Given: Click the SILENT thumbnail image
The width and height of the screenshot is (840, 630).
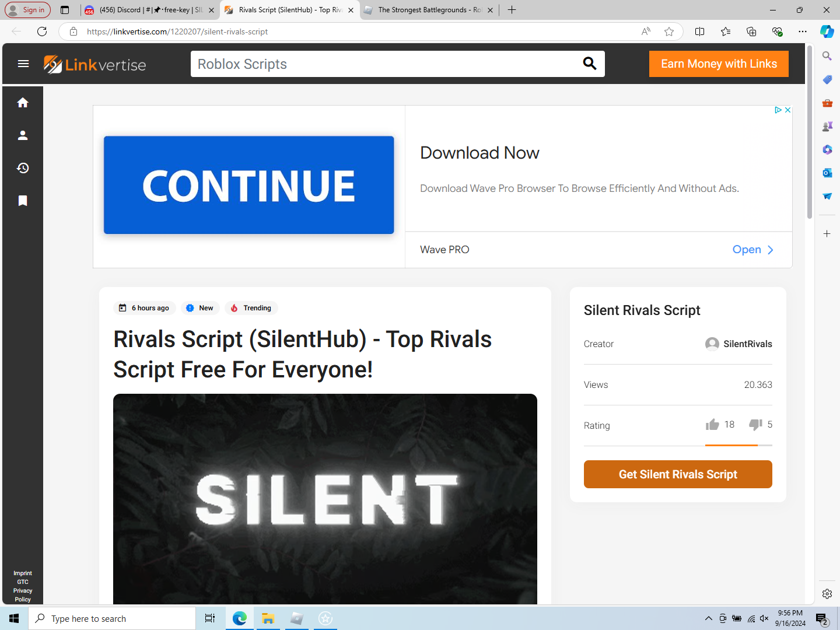Looking at the screenshot, I should pyautogui.click(x=325, y=499).
